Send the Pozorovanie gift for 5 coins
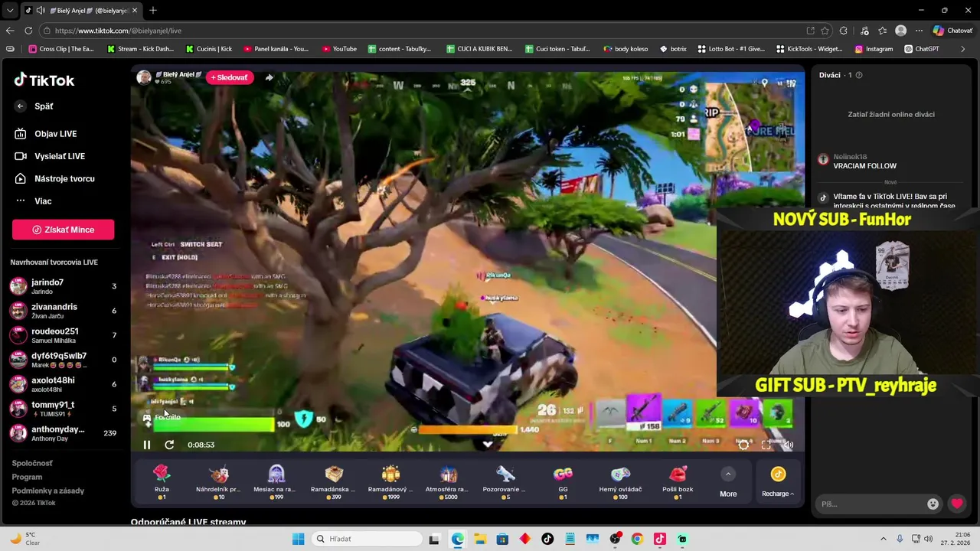This screenshot has height=551, width=980. (x=505, y=482)
